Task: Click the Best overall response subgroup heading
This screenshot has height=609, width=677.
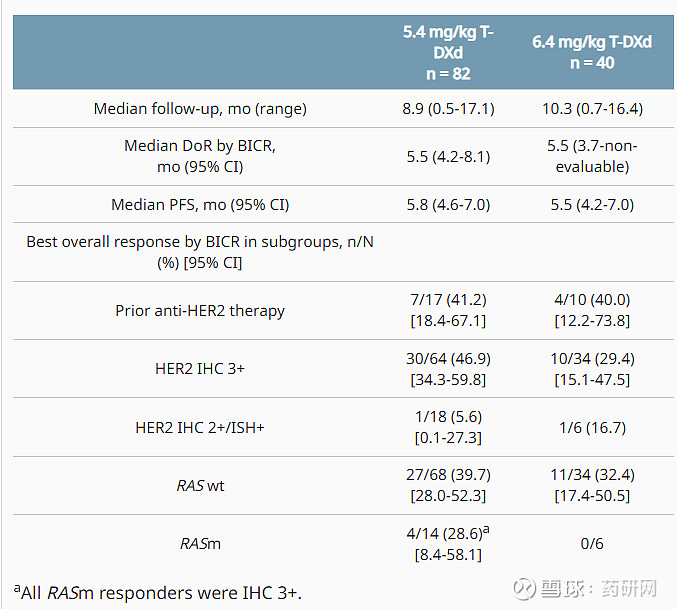Action: 200,252
